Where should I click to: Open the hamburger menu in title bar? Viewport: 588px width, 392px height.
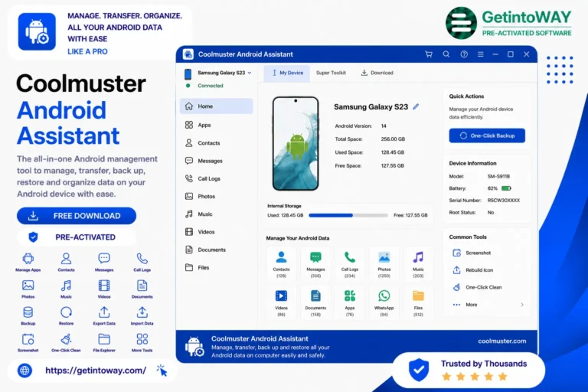(x=480, y=54)
